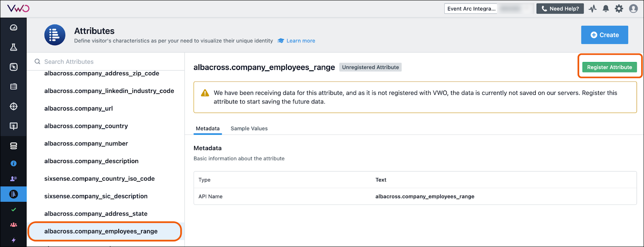Image resolution: width=644 pixels, height=247 pixels.
Task: Click the API Name value albacross.company_employees_range
Action: pos(425,196)
